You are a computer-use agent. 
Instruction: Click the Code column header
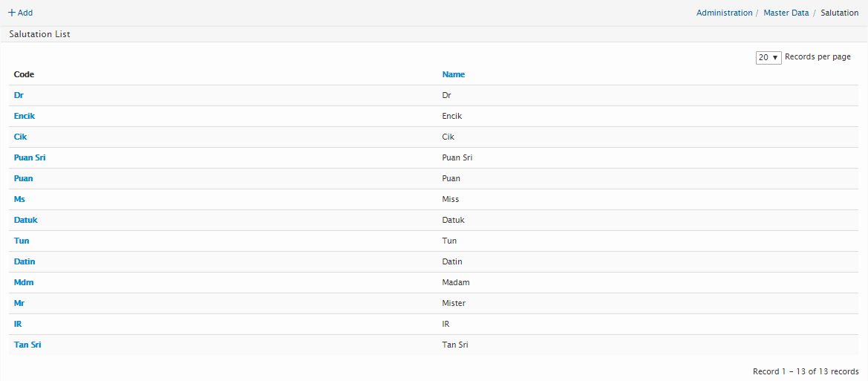click(x=24, y=74)
